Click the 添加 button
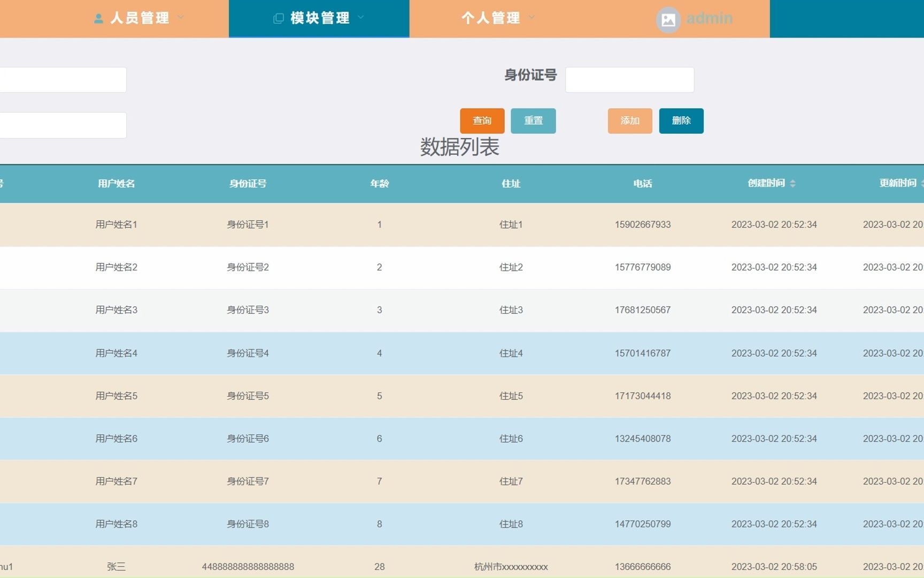The width and height of the screenshot is (924, 578). [x=630, y=121]
